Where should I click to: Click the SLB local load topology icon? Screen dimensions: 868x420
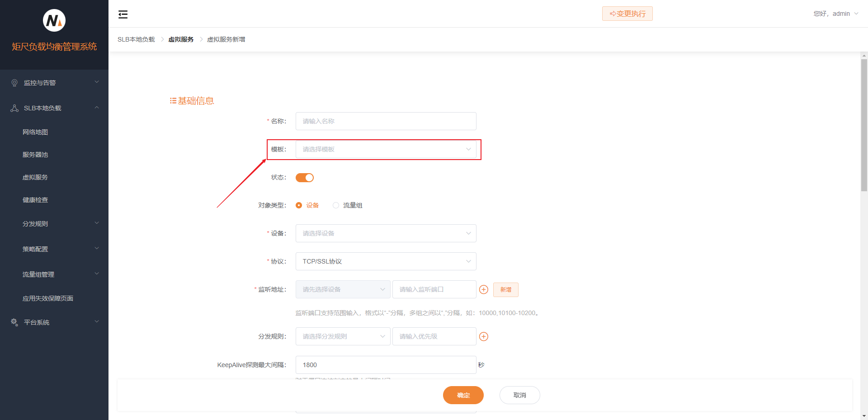pyautogui.click(x=14, y=108)
